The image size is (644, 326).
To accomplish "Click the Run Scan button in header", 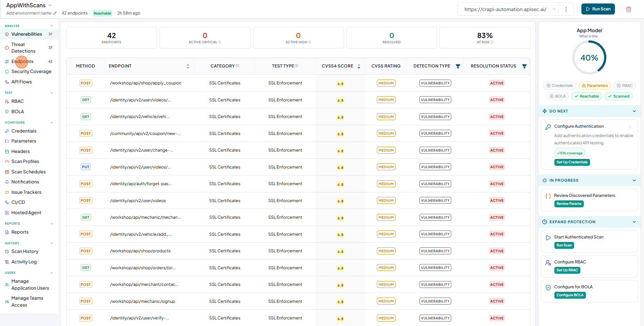I will (598, 9).
